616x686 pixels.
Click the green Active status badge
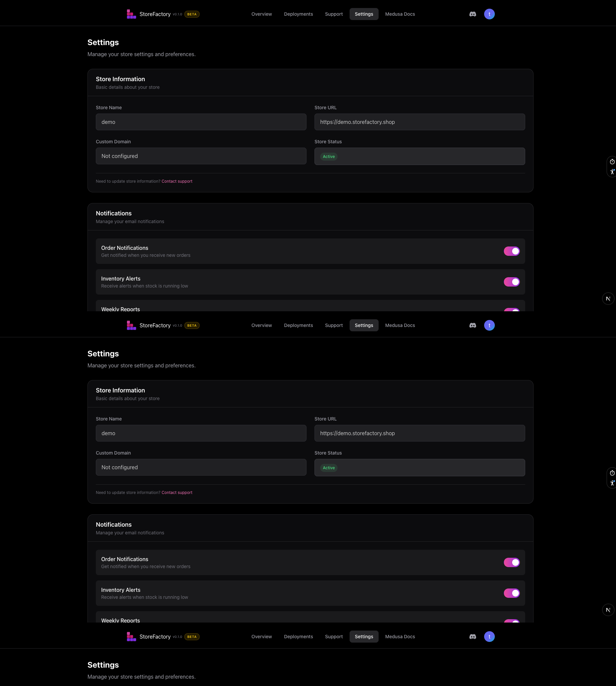(x=328, y=156)
